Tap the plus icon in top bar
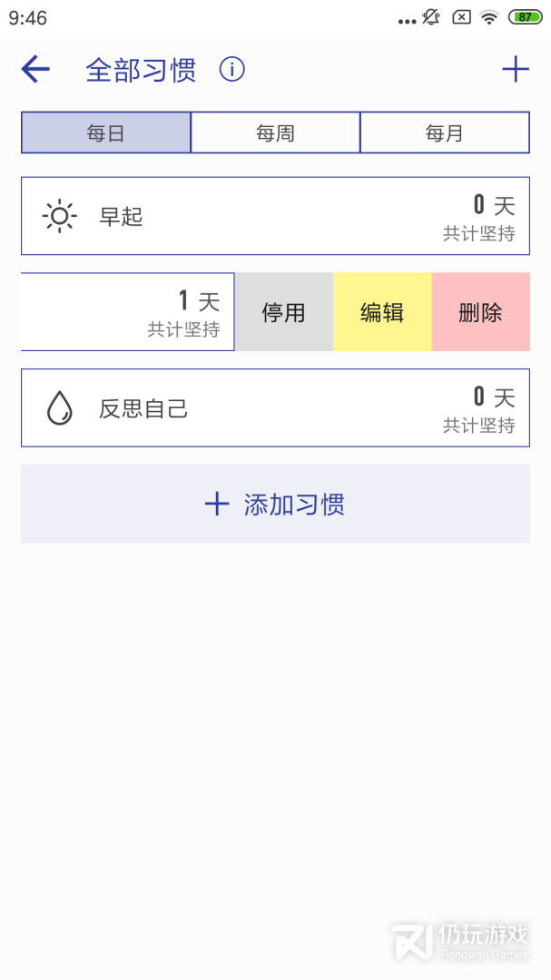The height and width of the screenshot is (980, 551). 515,69
